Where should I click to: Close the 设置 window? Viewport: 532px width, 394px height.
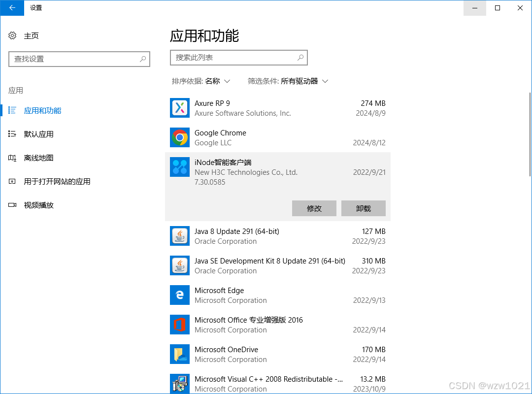click(x=520, y=8)
